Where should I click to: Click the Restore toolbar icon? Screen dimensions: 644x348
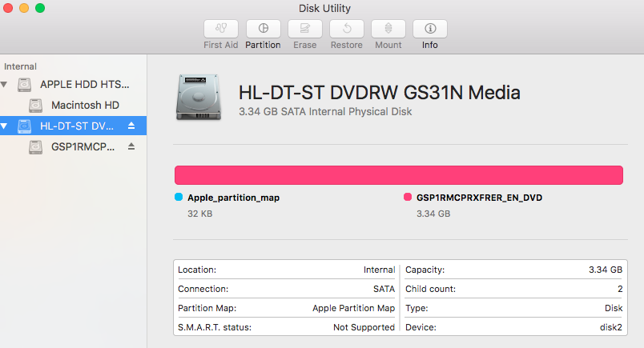(347, 28)
